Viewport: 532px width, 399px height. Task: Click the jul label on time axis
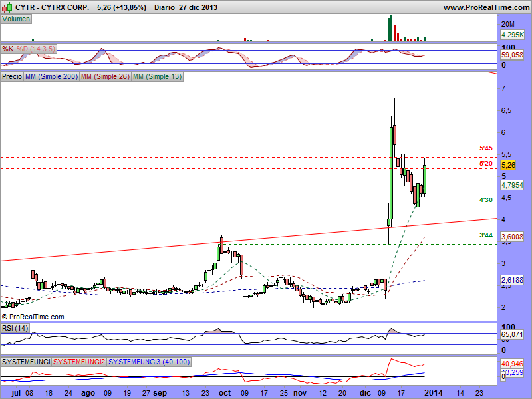(x=16, y=393)
